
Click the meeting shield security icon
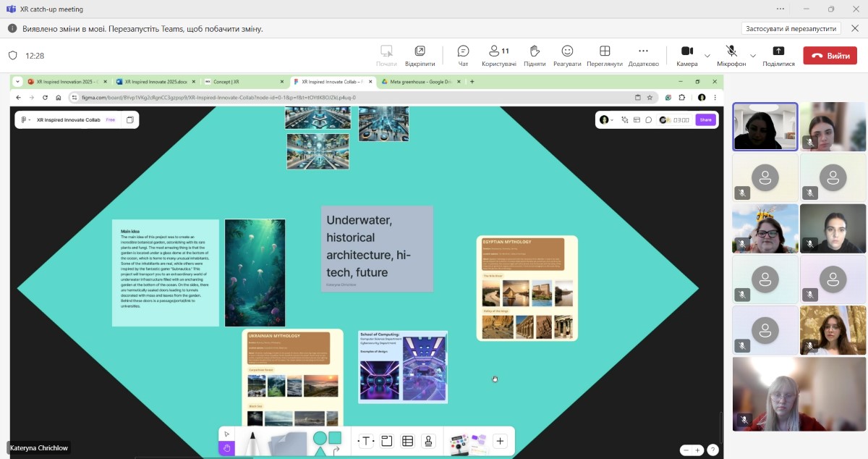(12, 56)
